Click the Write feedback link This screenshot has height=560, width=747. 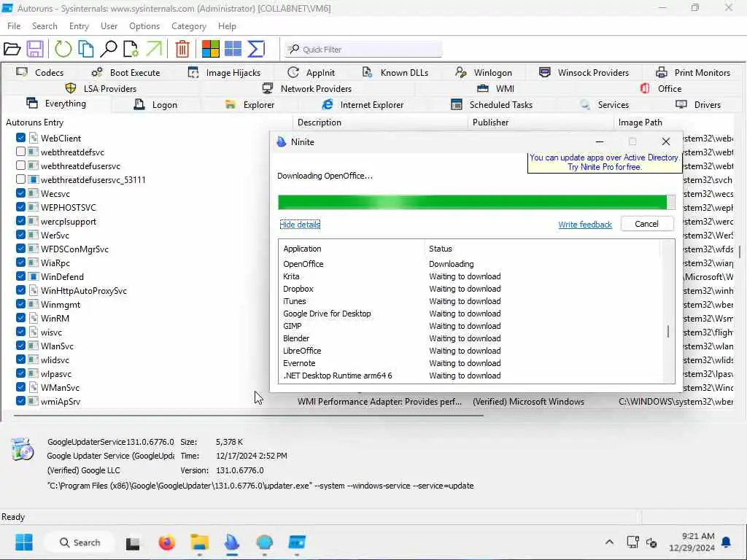[x=585, y=225]
